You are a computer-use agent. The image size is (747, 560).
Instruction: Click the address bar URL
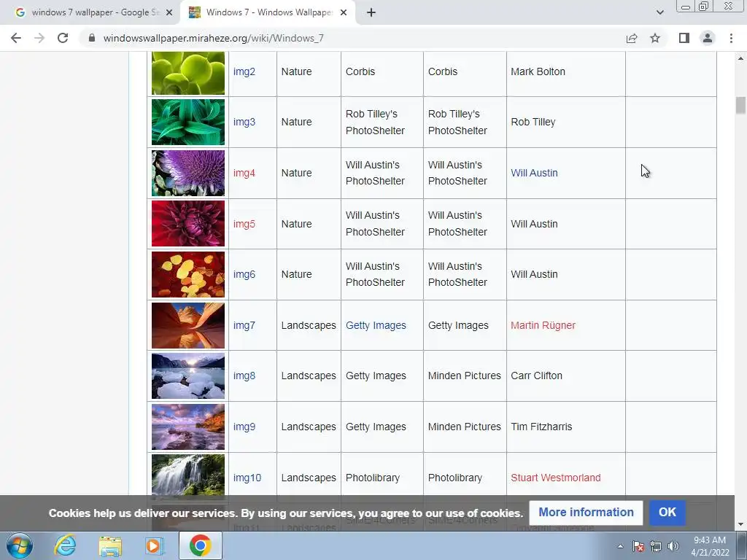click(x=214, y=38)
